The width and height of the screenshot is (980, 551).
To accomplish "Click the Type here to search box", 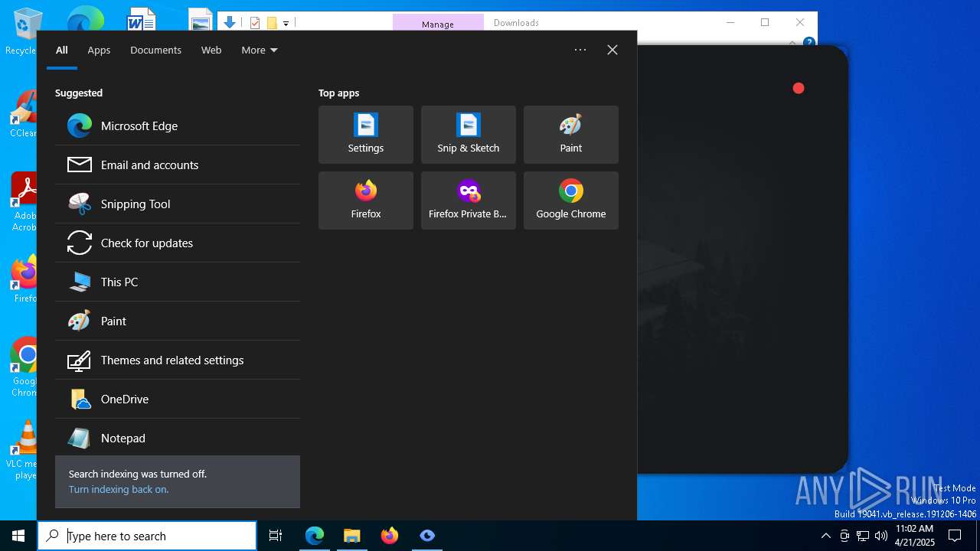I will pyautogui.click(x=147, y=536).
